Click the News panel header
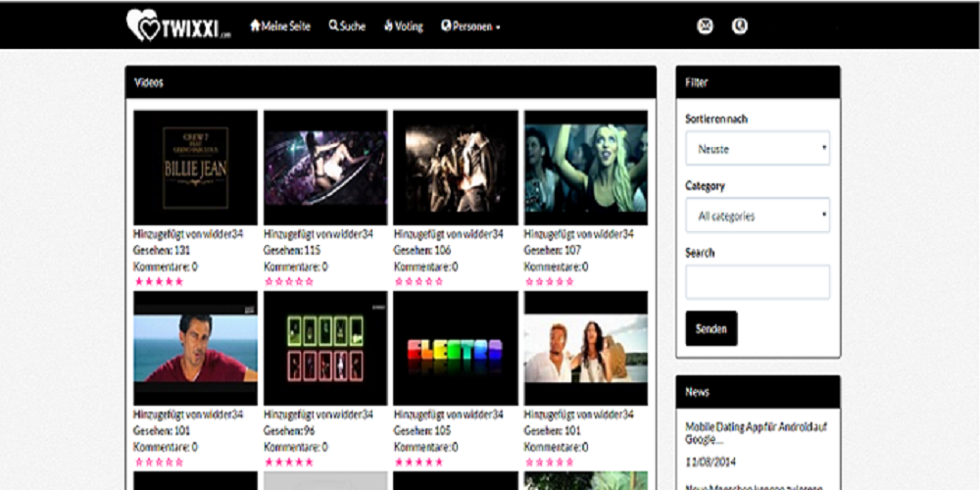Screen dimensions: 980x490 click(x=759, y=392)
